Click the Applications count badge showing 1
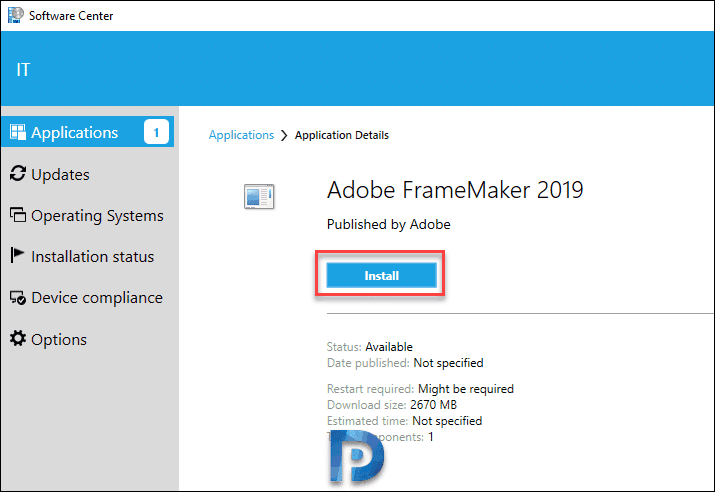The image size is (715, 492). [156, 132]
